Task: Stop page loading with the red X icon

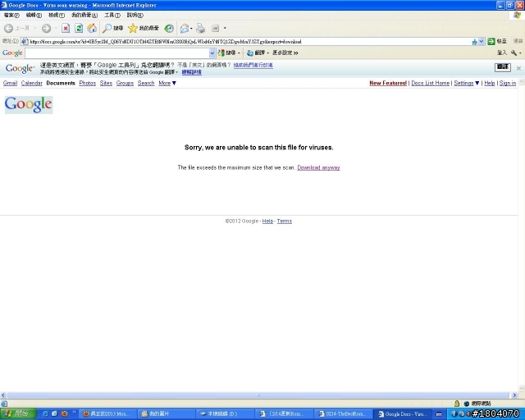Action: click(66, 29)
